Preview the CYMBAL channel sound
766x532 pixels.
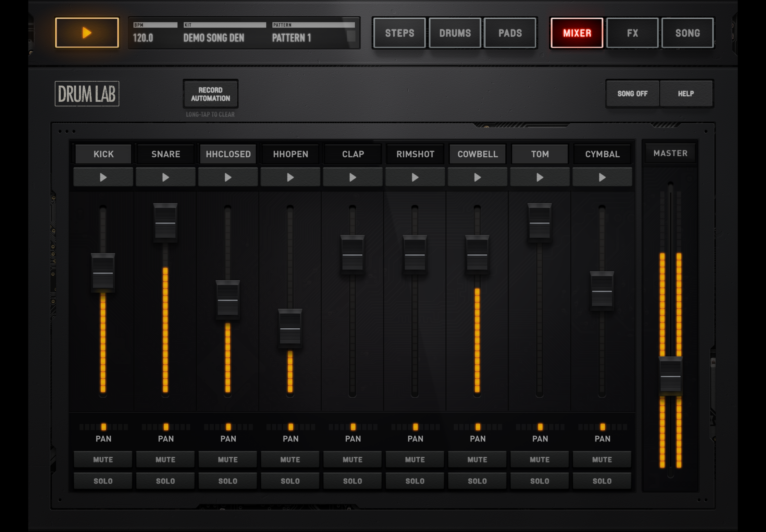[602, 177]
